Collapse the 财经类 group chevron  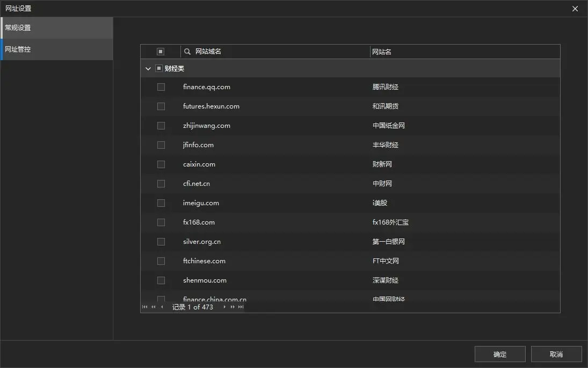click(x=148, y=69)
